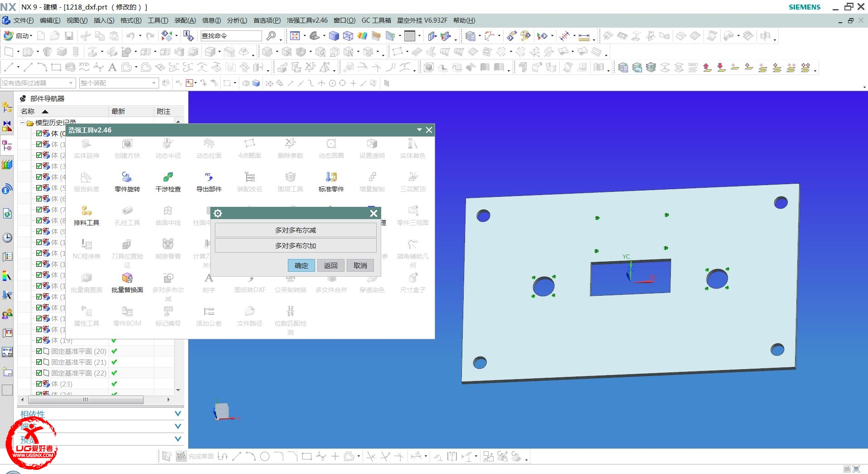868x474 pixels.
Task: Click the command finder magnifier icon
Action: pyautogui.click(x=271, y=36)
